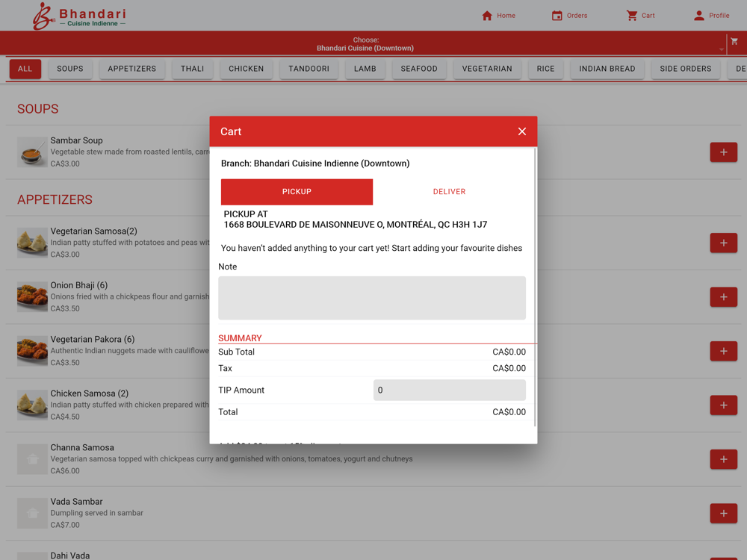Click the Sub Total CA$0.00 value
Screen dimensions: 747x560
509,352
